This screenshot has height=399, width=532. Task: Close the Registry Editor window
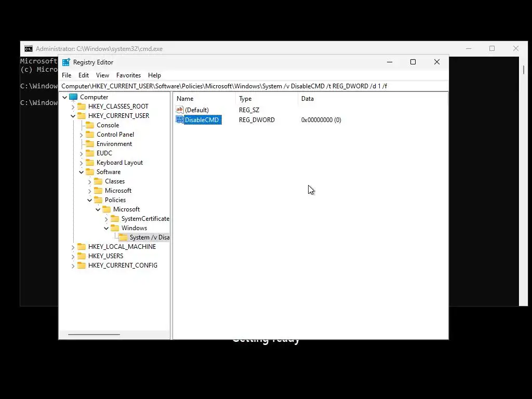tap(437, 62)
